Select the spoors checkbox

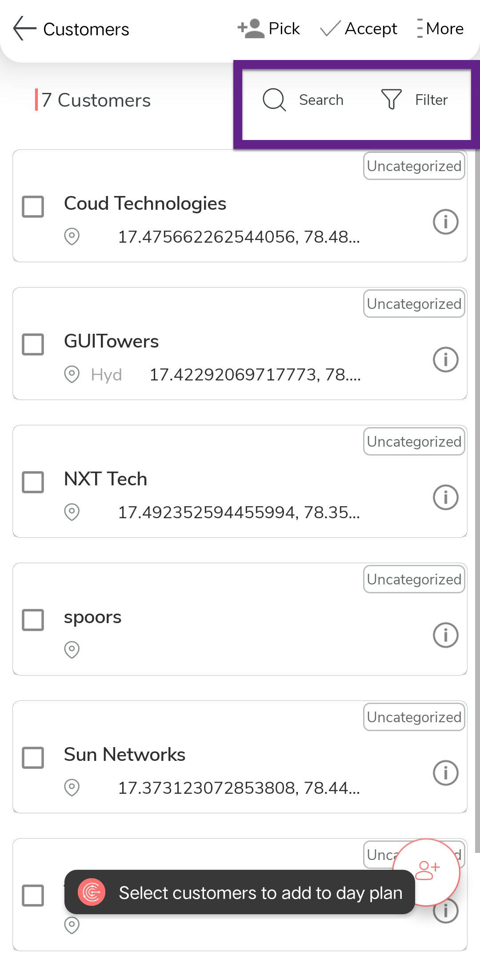point(33,620)
